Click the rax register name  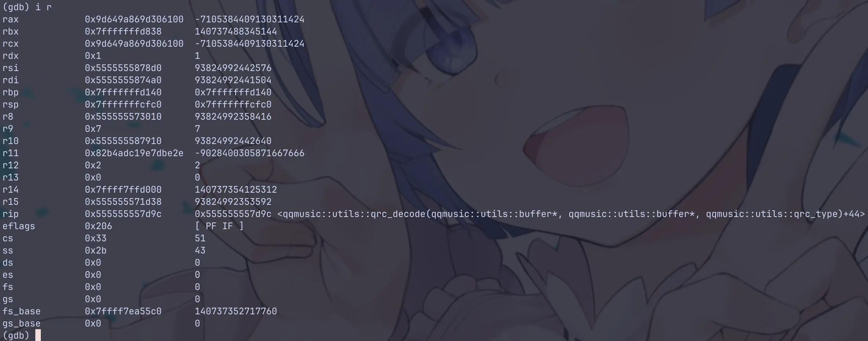[x=11, y=19]
